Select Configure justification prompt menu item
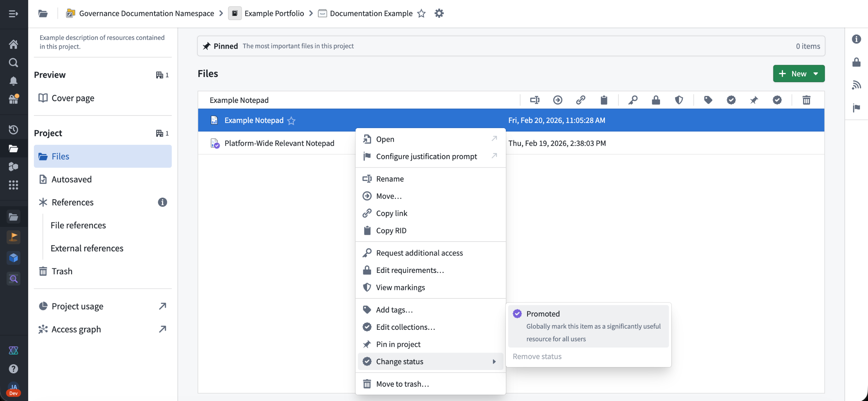Image resolution: width=868 pixels, height=401 pixels. [x=427, y=156]
